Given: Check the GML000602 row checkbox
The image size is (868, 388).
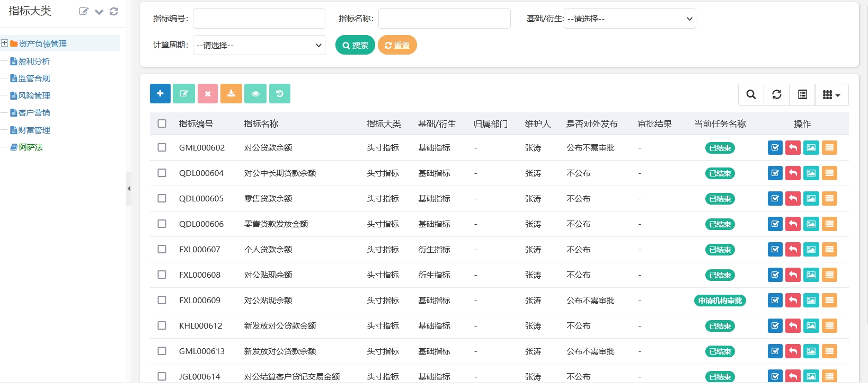Looking at the screenshot, I should (x=162, y=147).
